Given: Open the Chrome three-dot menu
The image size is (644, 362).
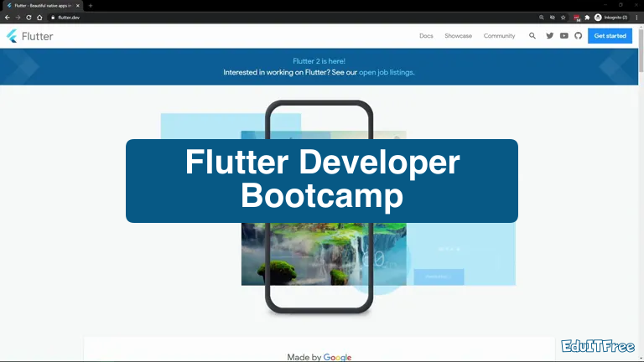Looking at the screenshot, I should tap(636, 18).
